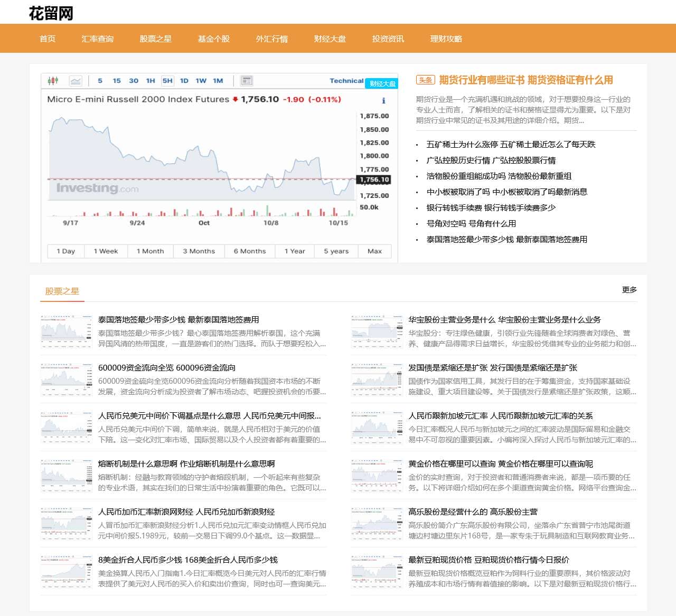Click the blue info icon on chart
This screenshot has width=676, height=616.
pos(383,100)
